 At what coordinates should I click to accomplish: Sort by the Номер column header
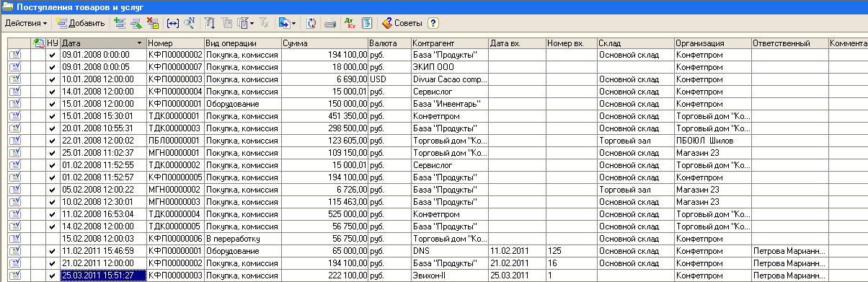pos(174,43)
